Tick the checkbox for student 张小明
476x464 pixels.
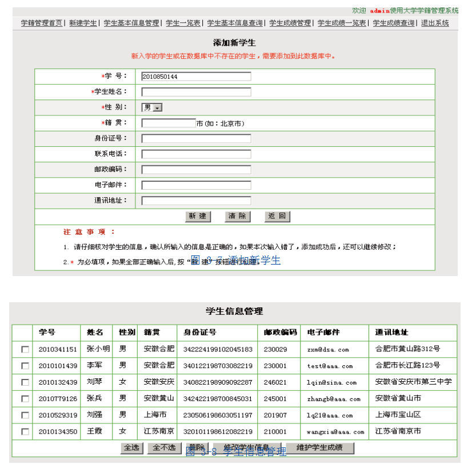tap(25, 350)
